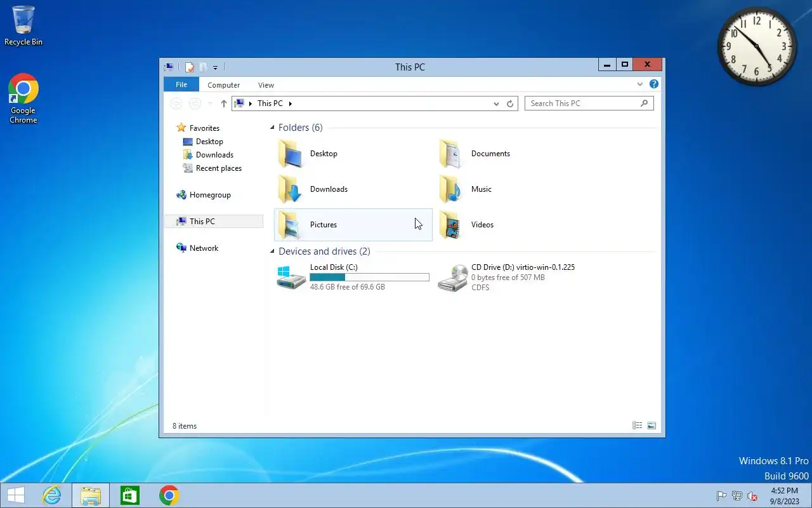
Task: Select the Music folder icon
Action: point(452,189)
